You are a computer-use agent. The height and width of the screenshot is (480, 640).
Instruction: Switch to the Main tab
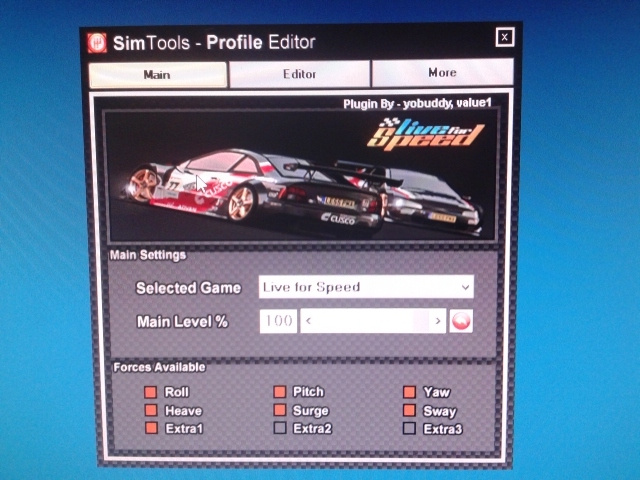158,75
